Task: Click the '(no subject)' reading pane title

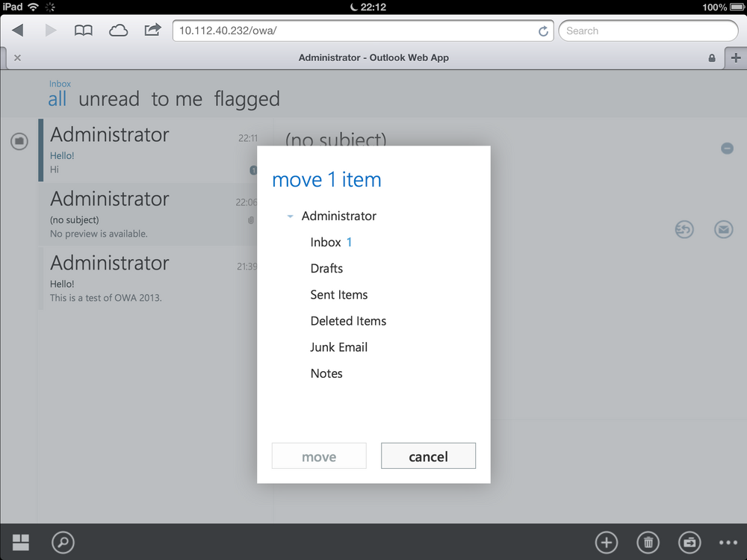Action: 336,139
